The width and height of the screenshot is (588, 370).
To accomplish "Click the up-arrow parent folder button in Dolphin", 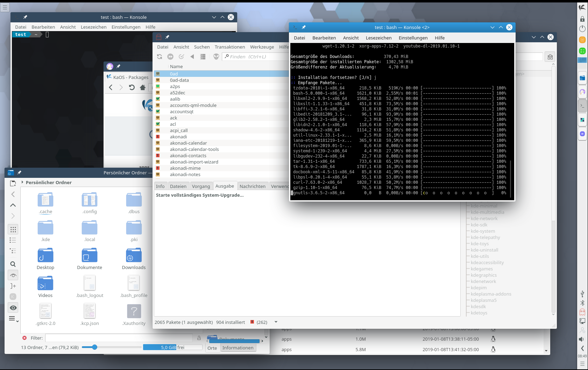I will point(13,205).
